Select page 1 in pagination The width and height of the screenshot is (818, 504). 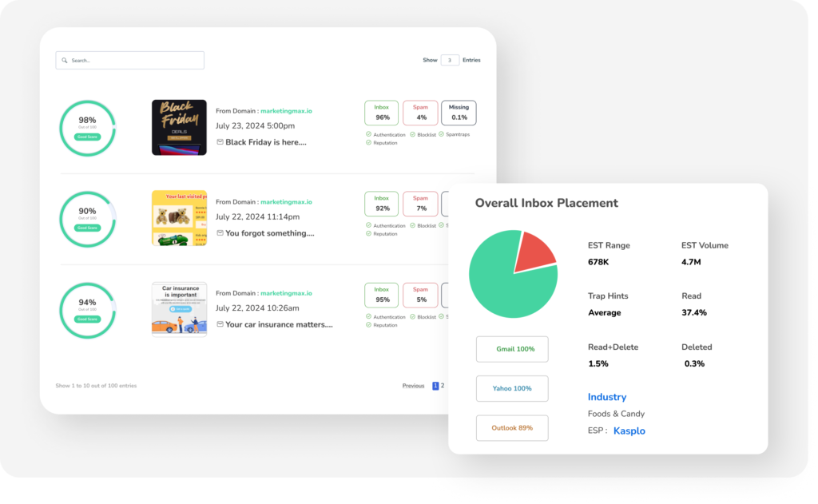[435, 386]
